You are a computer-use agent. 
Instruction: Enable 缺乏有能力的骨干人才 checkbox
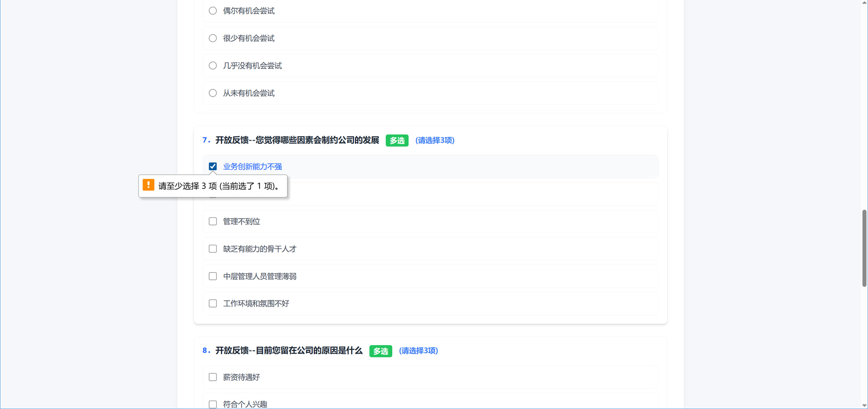point(212,248)
